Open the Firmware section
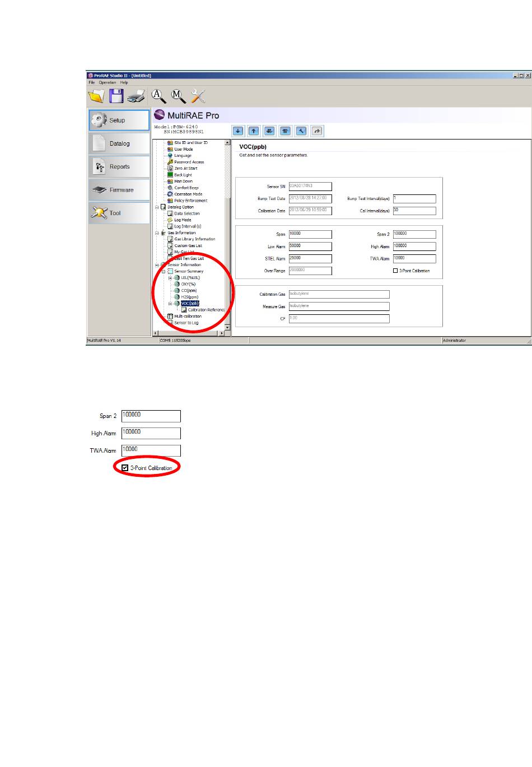The image size is (532, 767). pos(119,190)
